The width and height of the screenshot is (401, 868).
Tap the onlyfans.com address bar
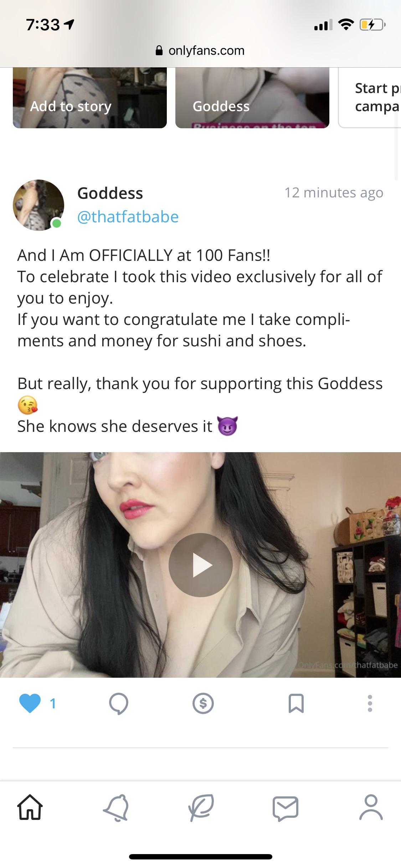[x=200, y=51]
